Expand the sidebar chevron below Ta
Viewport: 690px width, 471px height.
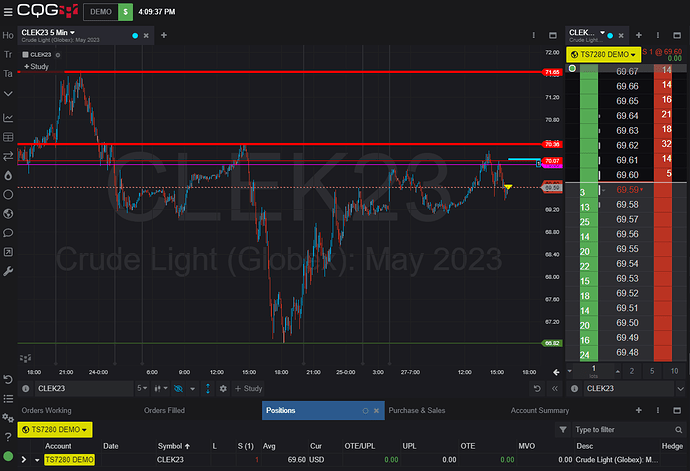tap(8, 94)
